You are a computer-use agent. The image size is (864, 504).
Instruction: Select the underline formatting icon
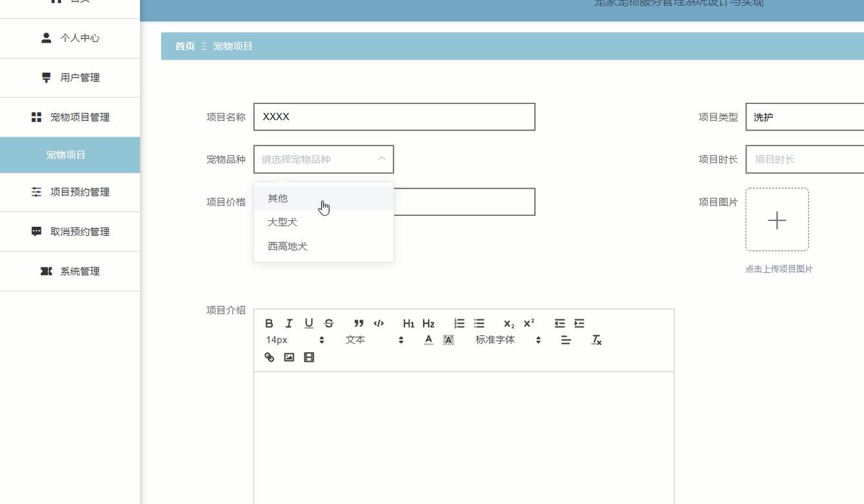pyautogui.click(x=308, y=323)
